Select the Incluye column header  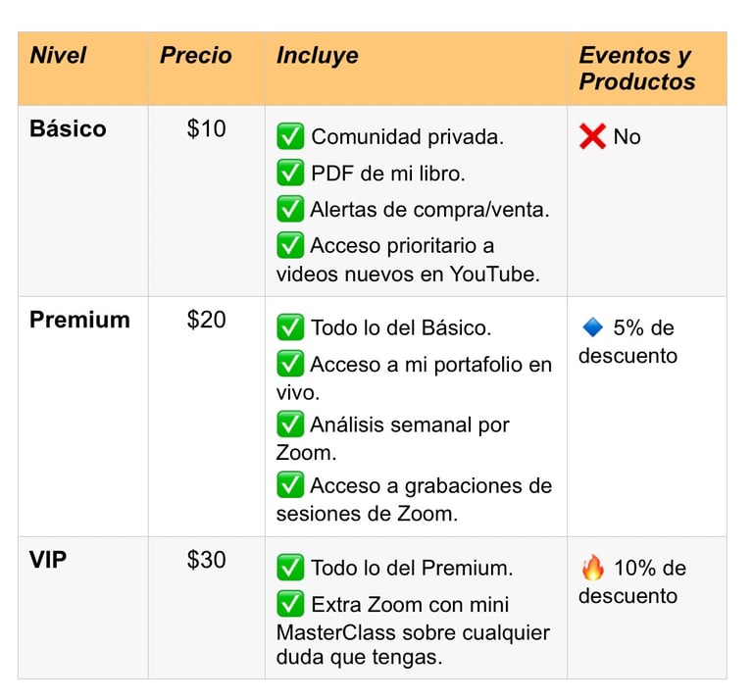click(318, 56)
